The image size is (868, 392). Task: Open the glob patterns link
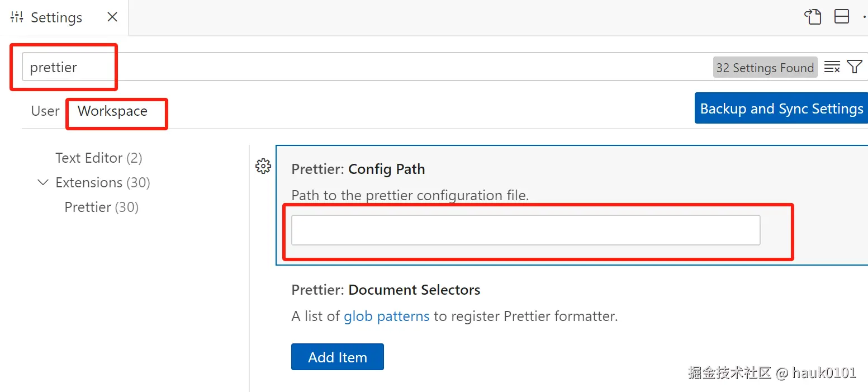tap(386, 317)
